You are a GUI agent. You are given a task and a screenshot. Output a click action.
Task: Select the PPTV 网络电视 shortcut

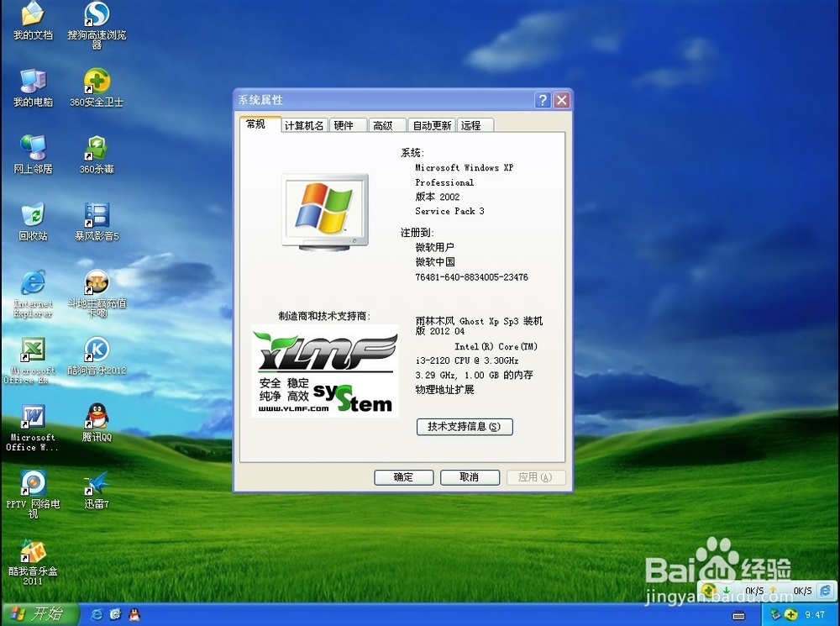tap(33, 494)
